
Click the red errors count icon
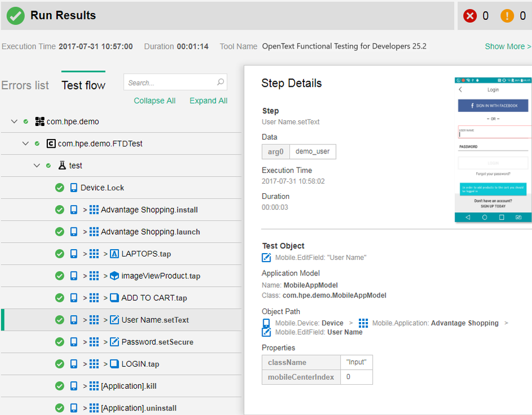pos(470,16)
